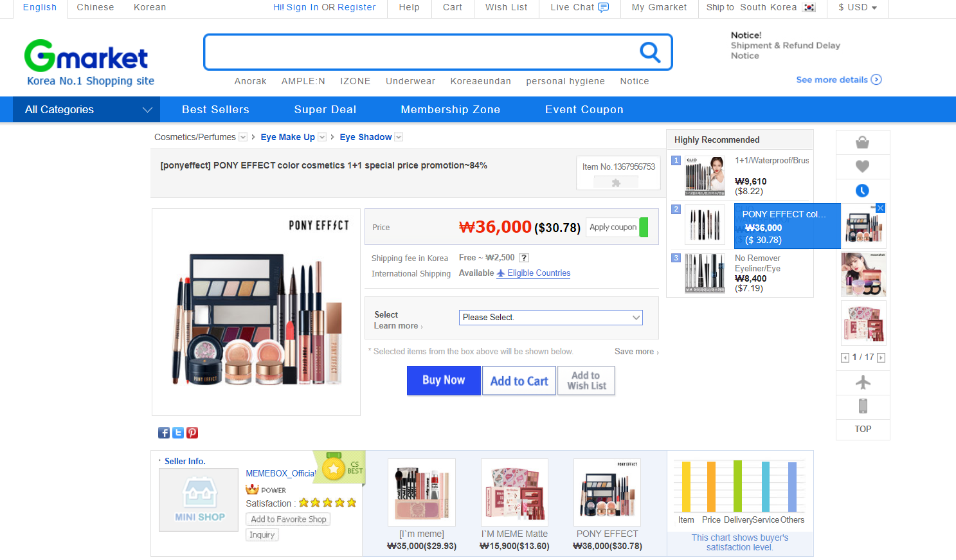Go to next recently viewed page

(881, 357)
